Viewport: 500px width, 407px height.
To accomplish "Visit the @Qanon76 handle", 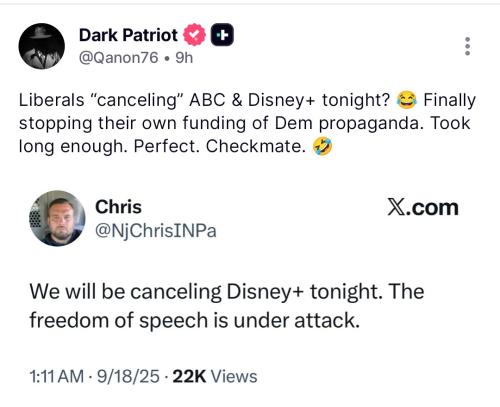I will (118, 58).
